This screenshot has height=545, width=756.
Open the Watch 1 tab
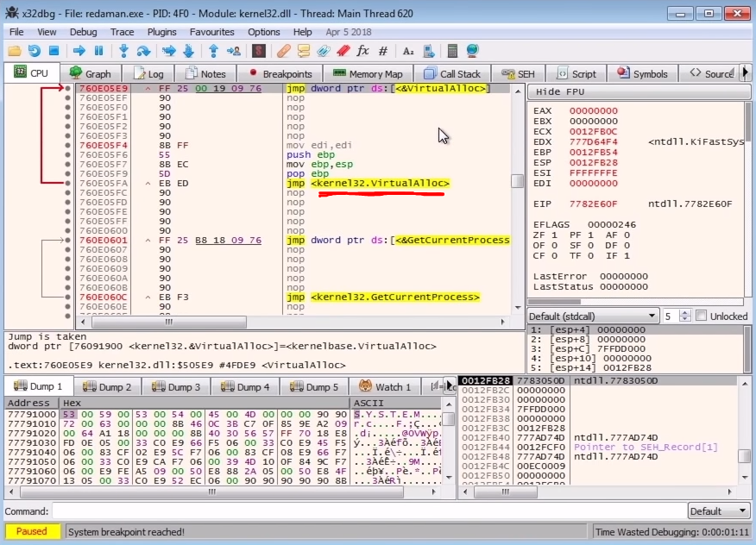pyautogui.click(x=385, y=387)
